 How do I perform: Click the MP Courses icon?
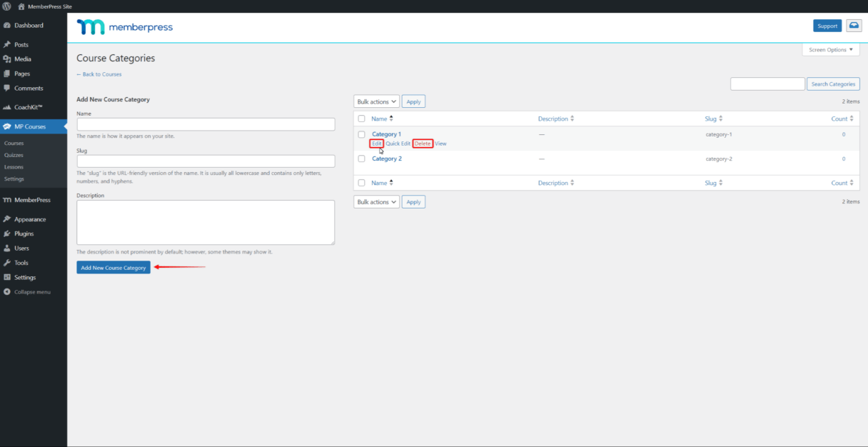tap(7, 126)
